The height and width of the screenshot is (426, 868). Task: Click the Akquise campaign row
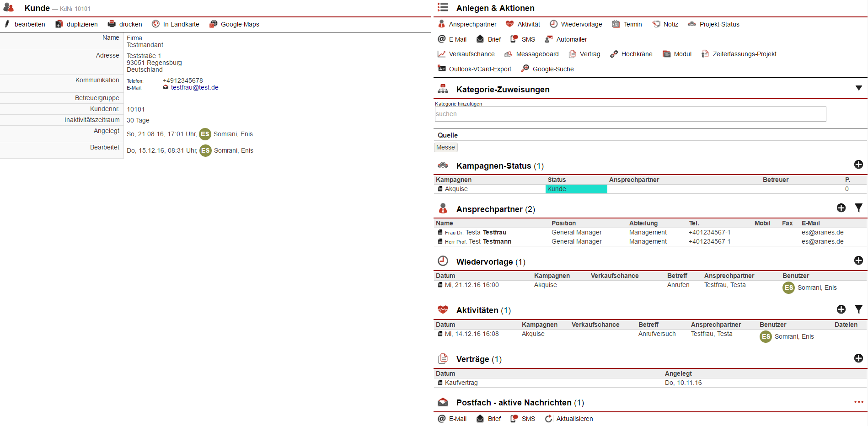650,189
